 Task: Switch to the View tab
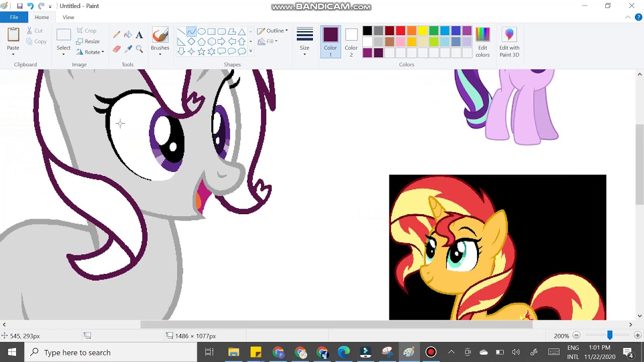(68, 17)
